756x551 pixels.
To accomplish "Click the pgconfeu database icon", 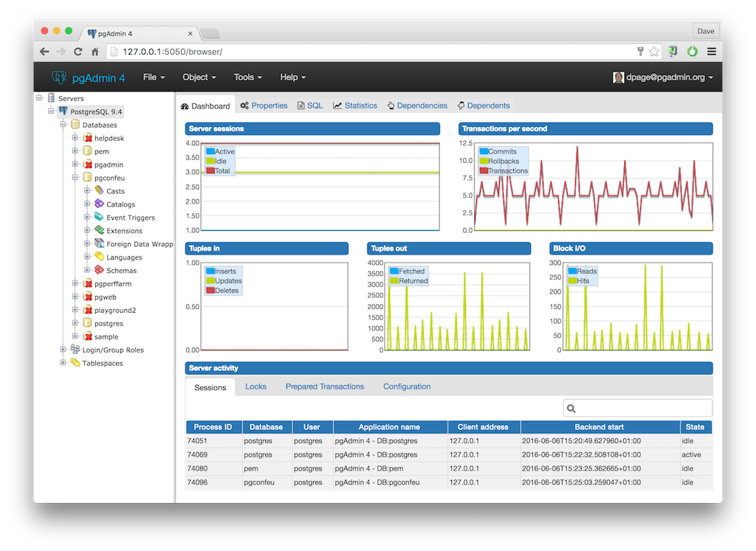I will [87, 177].
